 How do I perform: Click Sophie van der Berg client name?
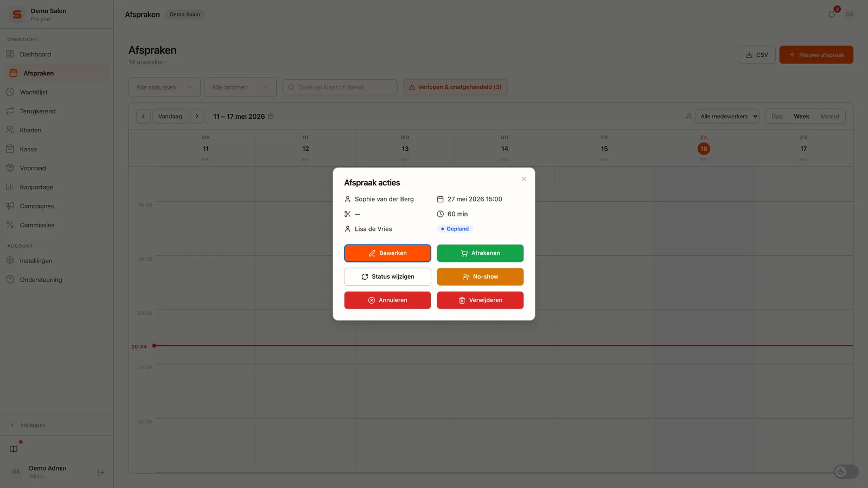click(384, 199)
